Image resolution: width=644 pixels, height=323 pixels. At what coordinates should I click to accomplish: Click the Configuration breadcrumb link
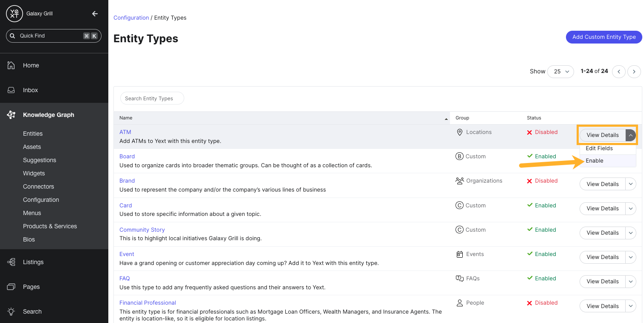(x=131, y=18)
